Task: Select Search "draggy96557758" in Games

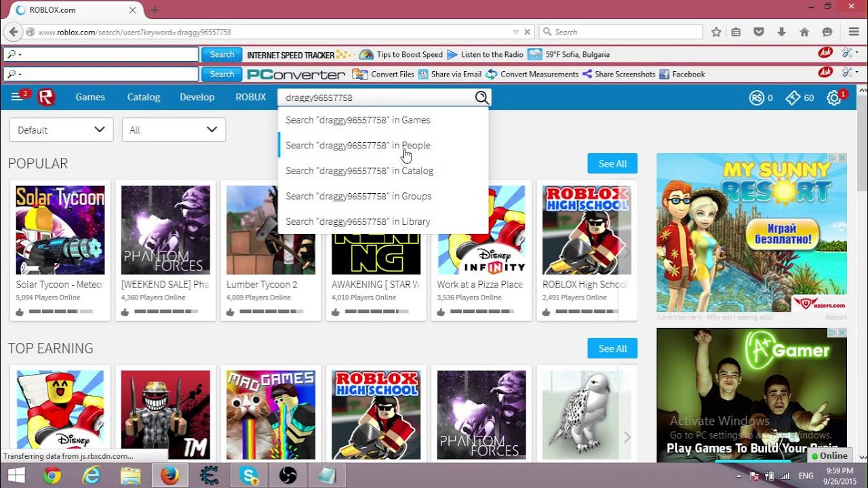Action: tap(383, 120)
